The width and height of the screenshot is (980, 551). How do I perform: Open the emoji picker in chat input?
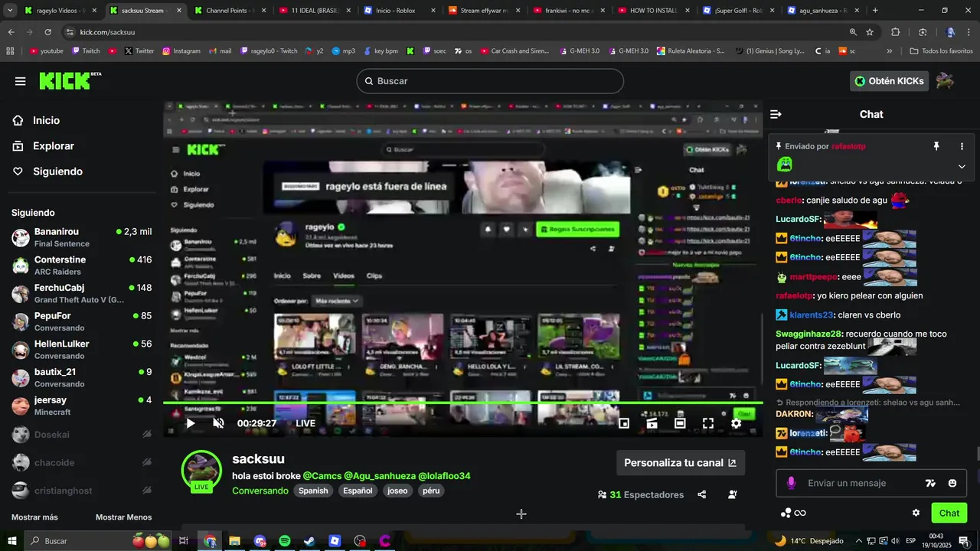point(952,484)
